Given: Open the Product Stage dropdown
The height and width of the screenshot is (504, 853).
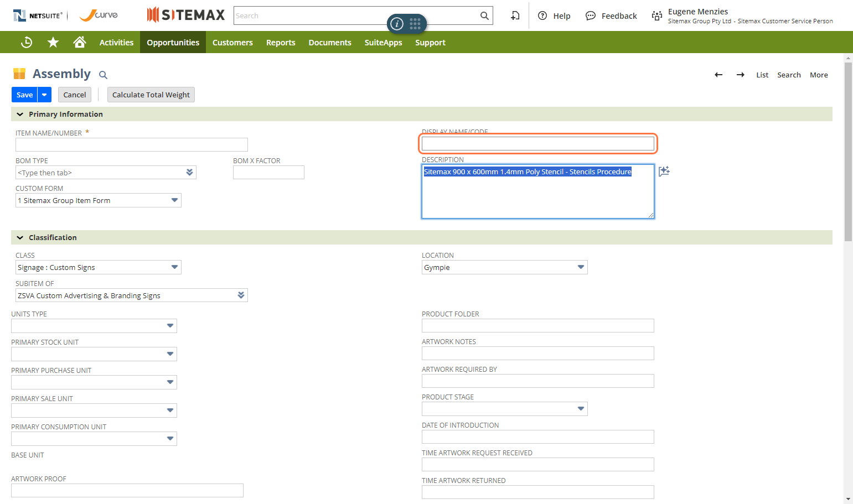Looking at the screenshot, I should pyautogui.click(x=581, y=409).
